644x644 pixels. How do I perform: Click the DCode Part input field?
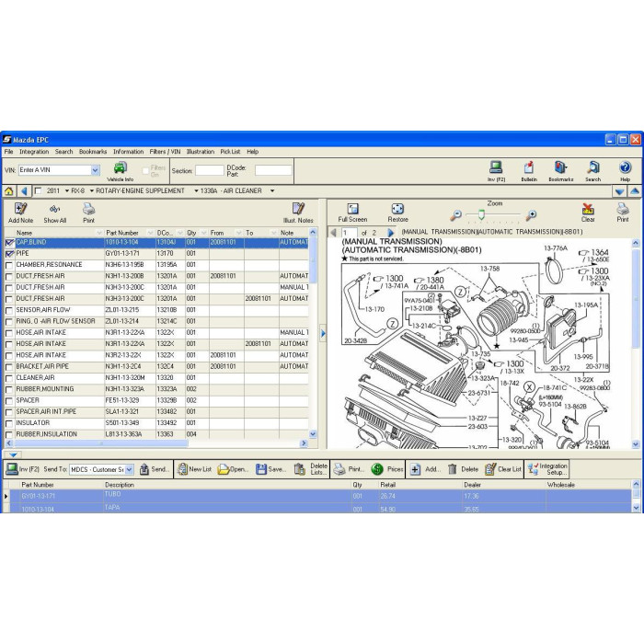[273, 170]
